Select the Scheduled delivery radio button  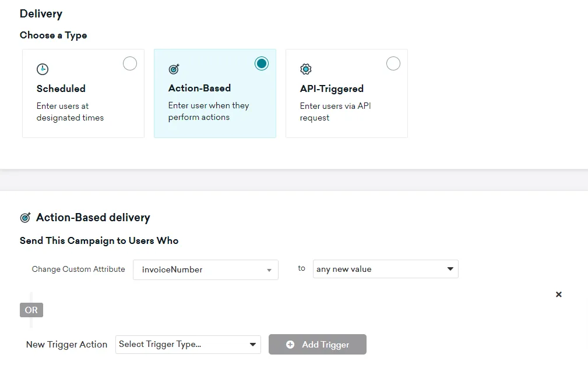tap(129, 63)
